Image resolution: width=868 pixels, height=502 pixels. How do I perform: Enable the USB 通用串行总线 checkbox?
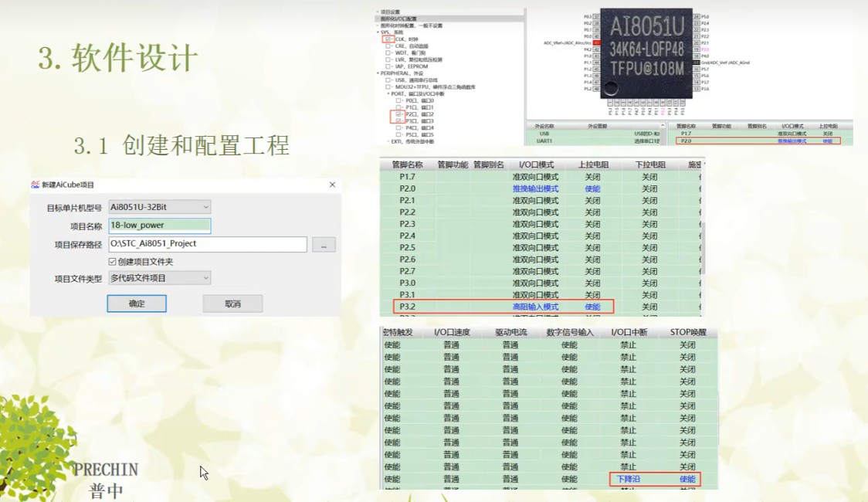(387, 80)
